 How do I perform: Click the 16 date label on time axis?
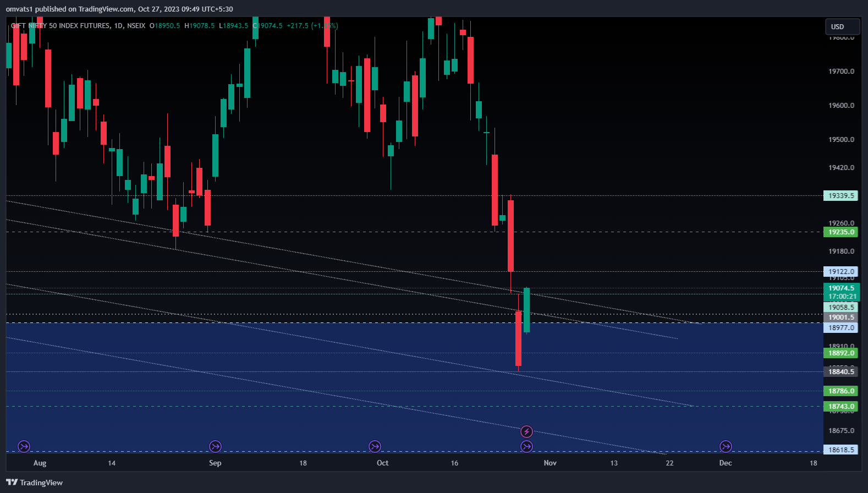point(454,463)
